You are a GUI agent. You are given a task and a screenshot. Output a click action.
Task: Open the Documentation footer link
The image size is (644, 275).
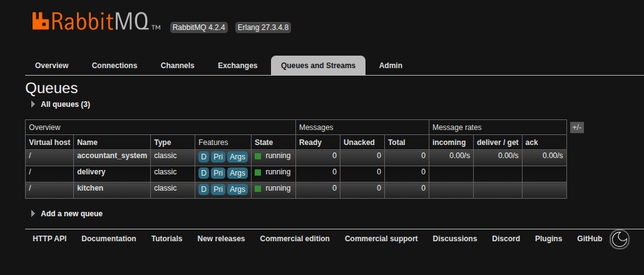[x=109, y=239]
